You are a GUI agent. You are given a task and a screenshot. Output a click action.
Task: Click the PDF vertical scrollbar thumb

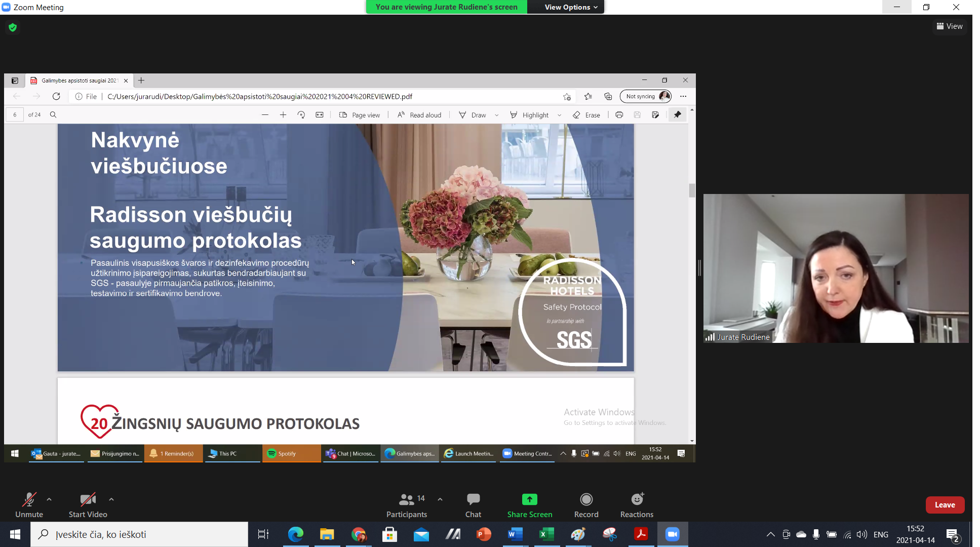[692, 190]
